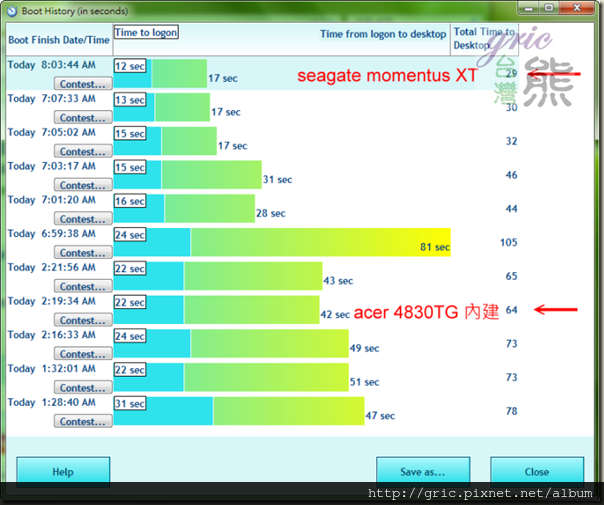Click Contest... button for 2:16:33 AM boot
604x505 pixels.
[x=83, y=354]
